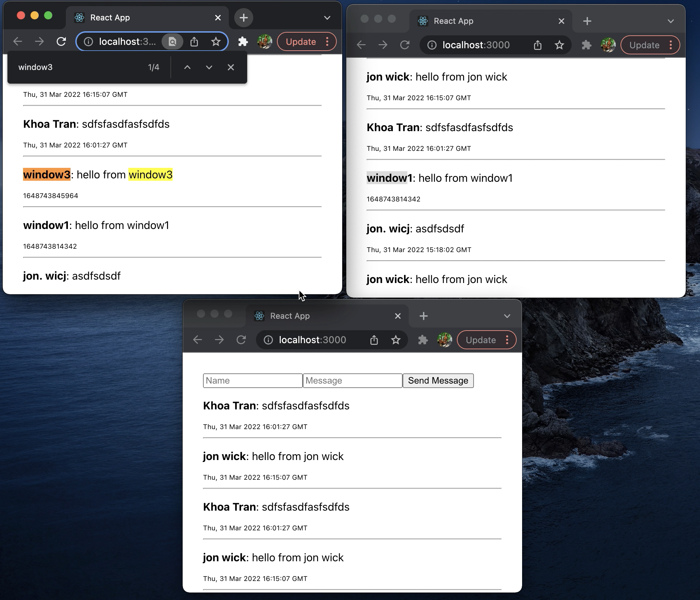Expand tab search chevron in top-left window
Image resolution: width=700 pixels, height=600 pixels.
tap(327, 18)
